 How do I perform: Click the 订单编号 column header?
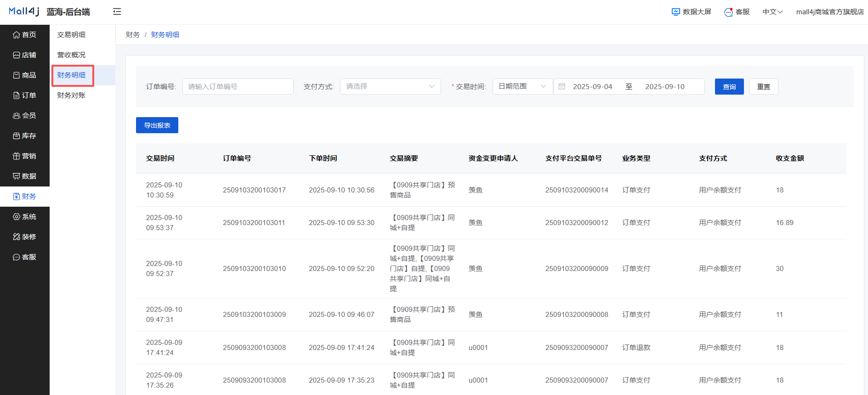237,158
